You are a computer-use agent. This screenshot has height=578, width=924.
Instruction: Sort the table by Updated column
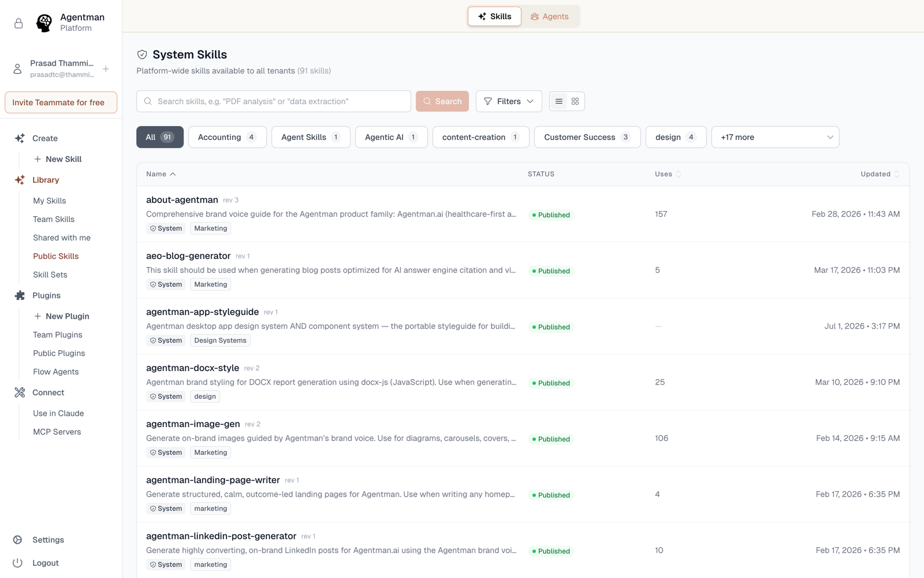[880, 174]
